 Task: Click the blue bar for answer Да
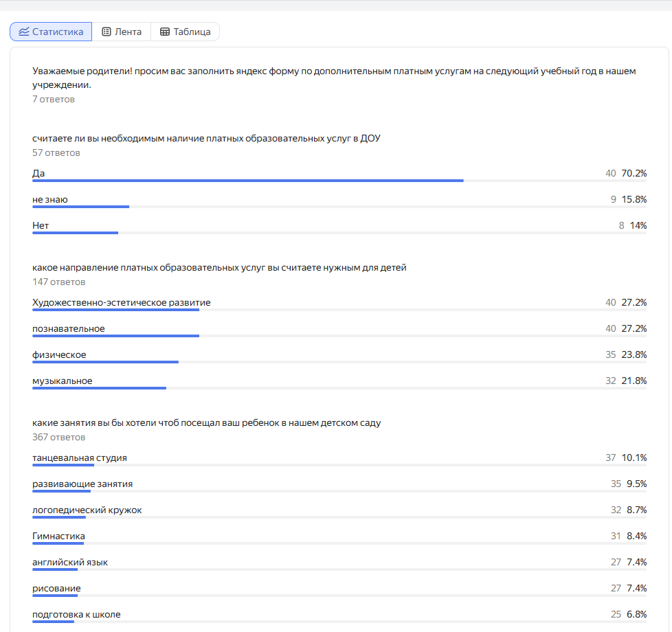click(x=247, y=181)
